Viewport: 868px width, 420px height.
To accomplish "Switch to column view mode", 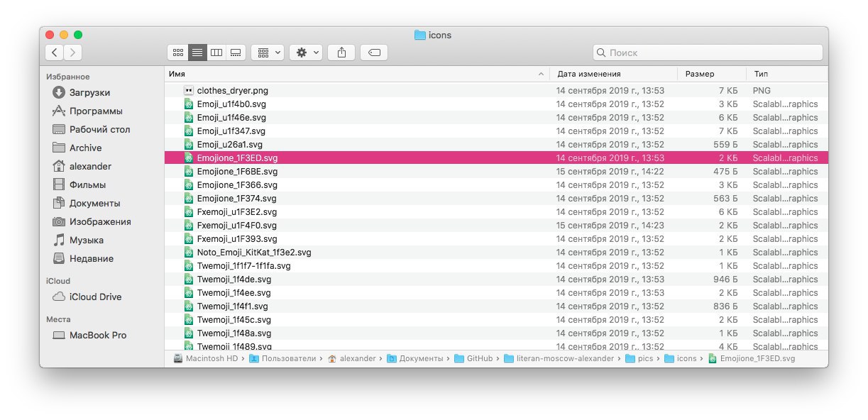I will pos(216,52).
